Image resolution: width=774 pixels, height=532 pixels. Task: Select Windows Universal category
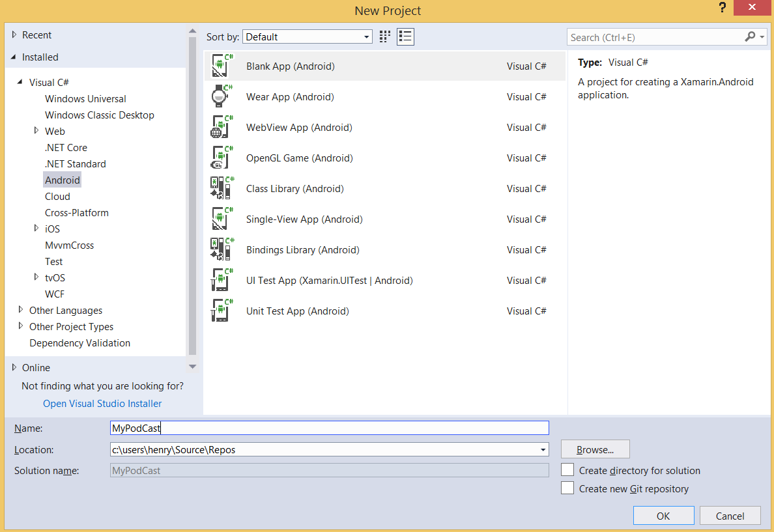(x=85, y=99)
